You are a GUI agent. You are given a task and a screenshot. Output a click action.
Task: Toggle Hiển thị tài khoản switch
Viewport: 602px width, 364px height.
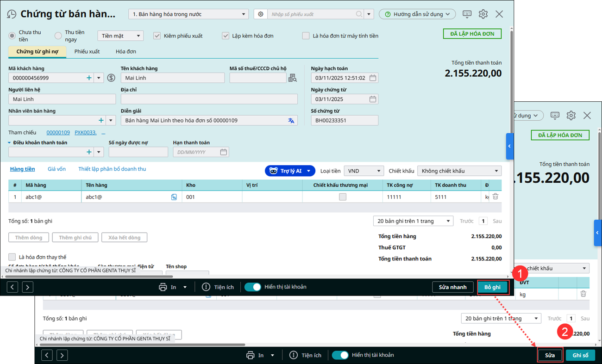pos(253,287)
